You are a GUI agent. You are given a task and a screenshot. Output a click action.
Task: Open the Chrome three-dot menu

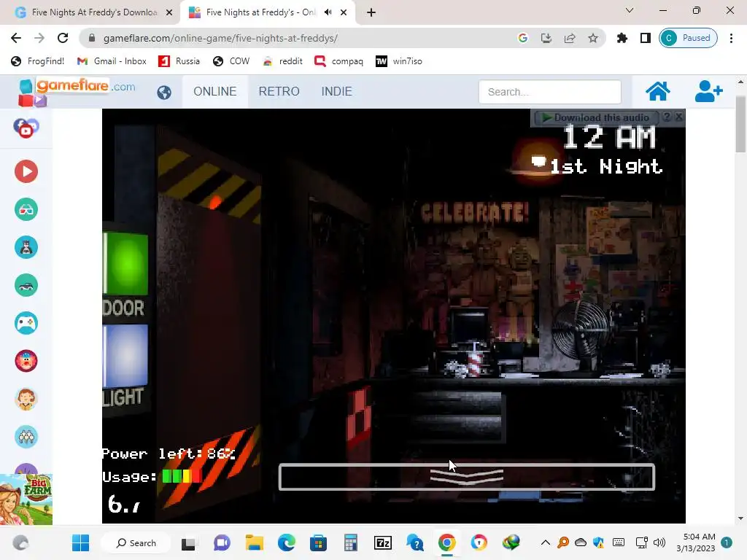click(731, 38)
